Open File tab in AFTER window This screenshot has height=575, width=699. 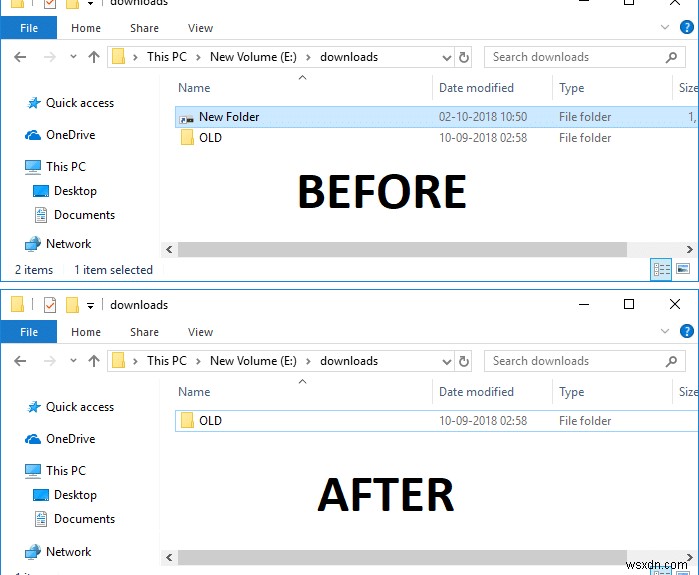pos(29,332)
